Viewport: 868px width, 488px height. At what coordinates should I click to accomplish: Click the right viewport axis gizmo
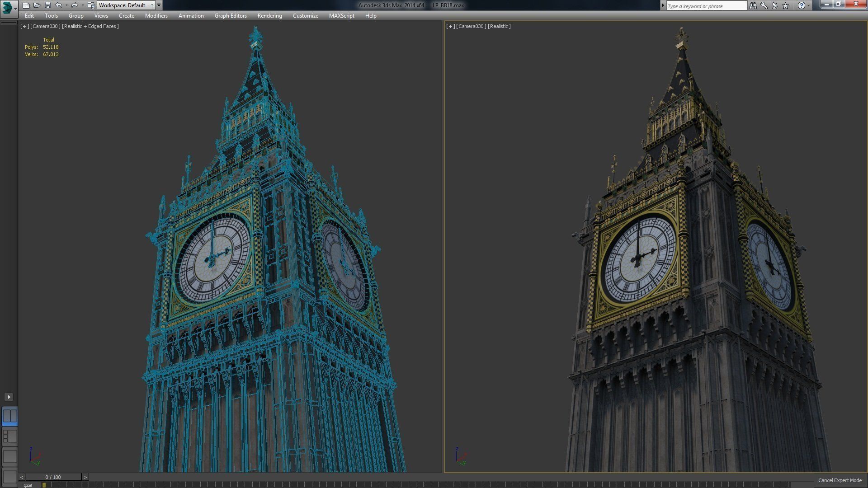(460, 456)
